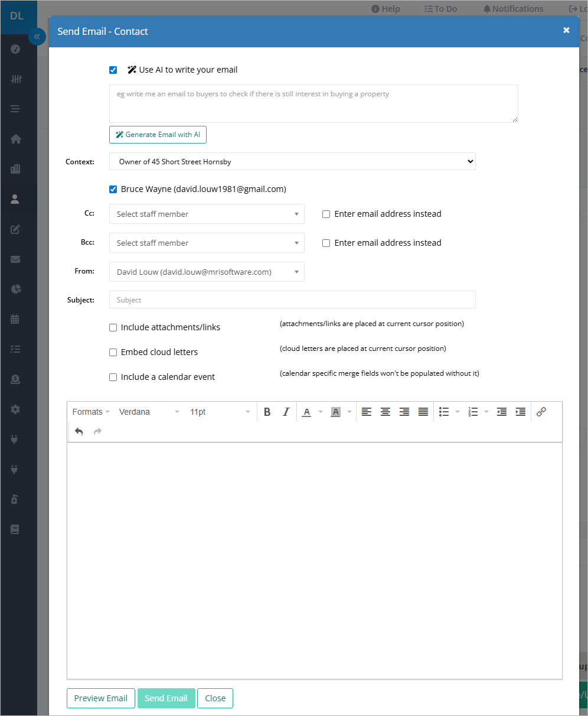Open the contacts person icon in sidebar
The height and width of the screenshot is (716, 588).
tap(16, 199)
